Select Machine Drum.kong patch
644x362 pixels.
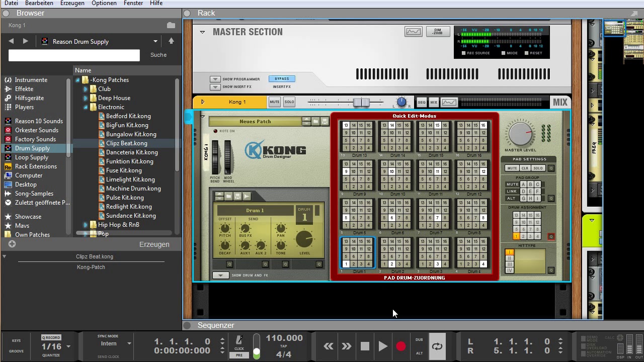coord(133,189)
